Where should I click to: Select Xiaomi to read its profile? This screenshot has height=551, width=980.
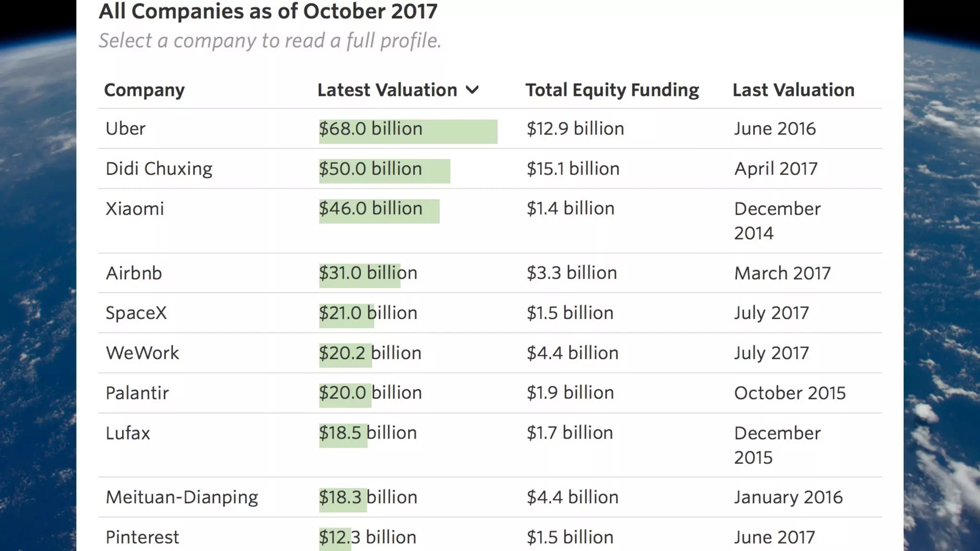click(134, 209)
